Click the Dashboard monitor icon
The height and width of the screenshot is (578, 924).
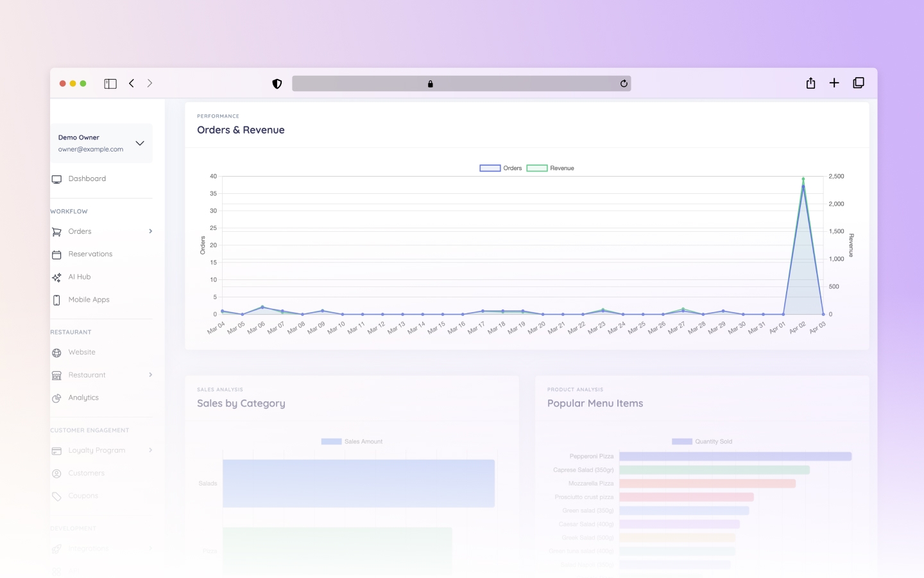point(56,179)
